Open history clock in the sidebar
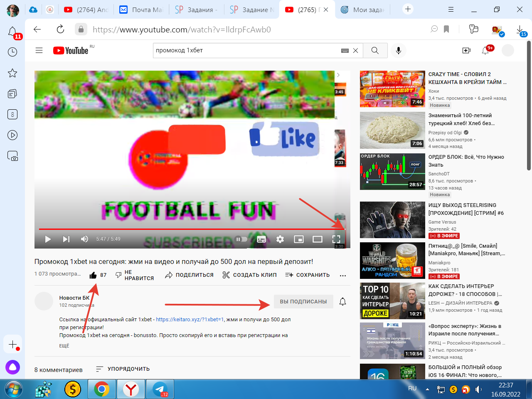Screen dimensions: 532x399 (x=12, y=52)
